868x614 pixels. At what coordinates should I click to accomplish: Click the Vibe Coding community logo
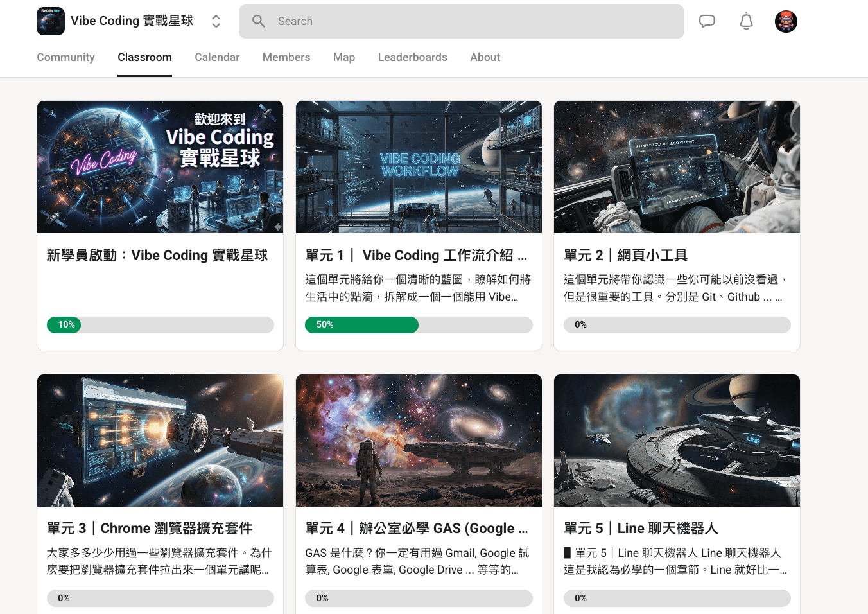[51, 21]
